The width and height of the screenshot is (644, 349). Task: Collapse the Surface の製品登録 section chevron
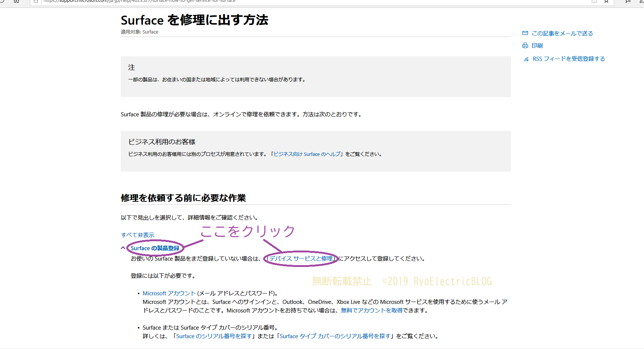pos(123,248)
